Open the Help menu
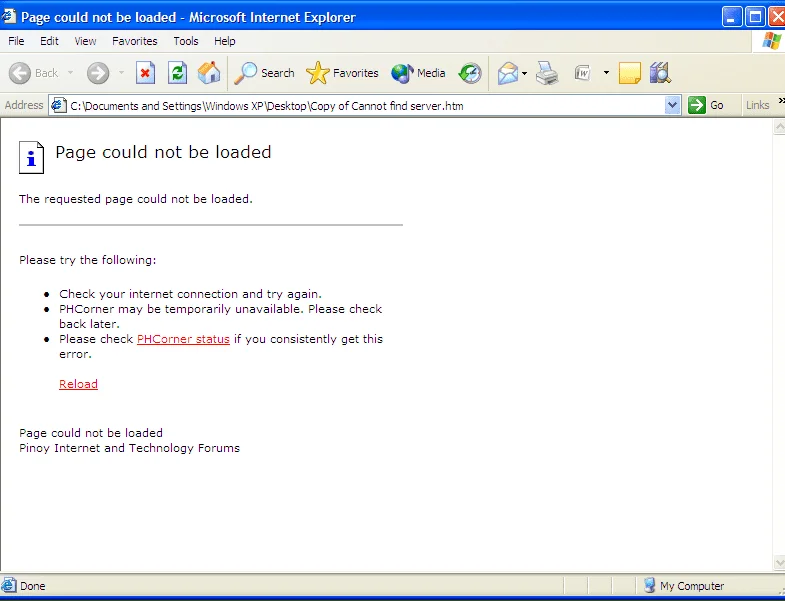Image resolution: width=785 pixels, height=601 pixels. point(225,41)
